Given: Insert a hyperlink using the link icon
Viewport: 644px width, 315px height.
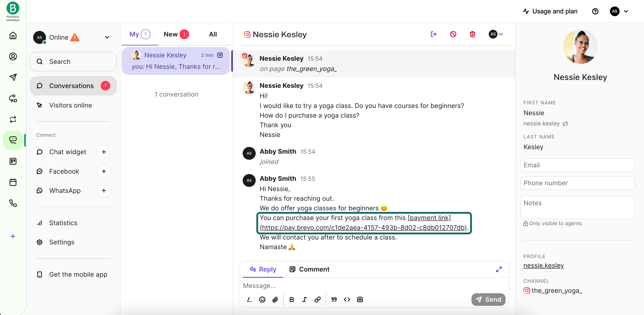Looking at the screenshot, I should (x=318, y=299).
